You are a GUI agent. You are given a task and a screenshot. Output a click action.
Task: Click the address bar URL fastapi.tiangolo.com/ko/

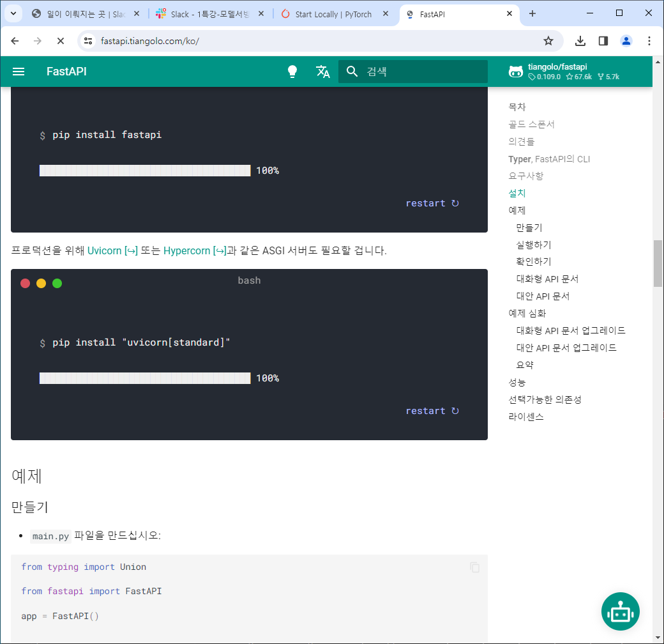click(149, 41)
